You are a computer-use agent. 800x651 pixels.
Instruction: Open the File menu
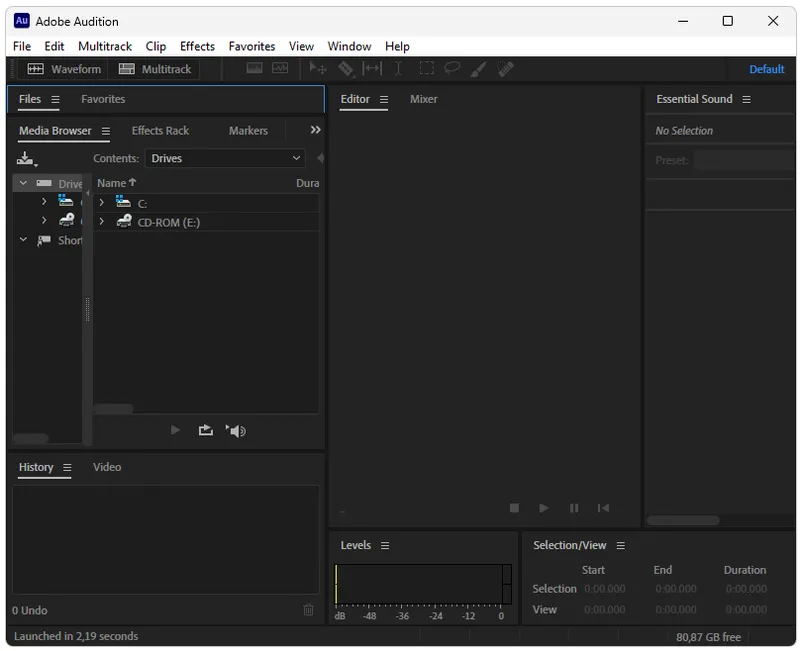pos(22,46)
